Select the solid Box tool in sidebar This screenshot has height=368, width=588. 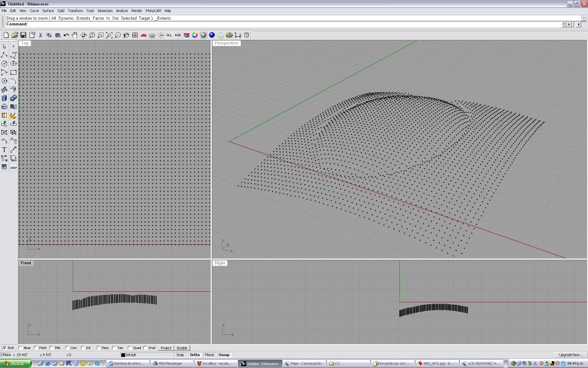click(4, 98)
